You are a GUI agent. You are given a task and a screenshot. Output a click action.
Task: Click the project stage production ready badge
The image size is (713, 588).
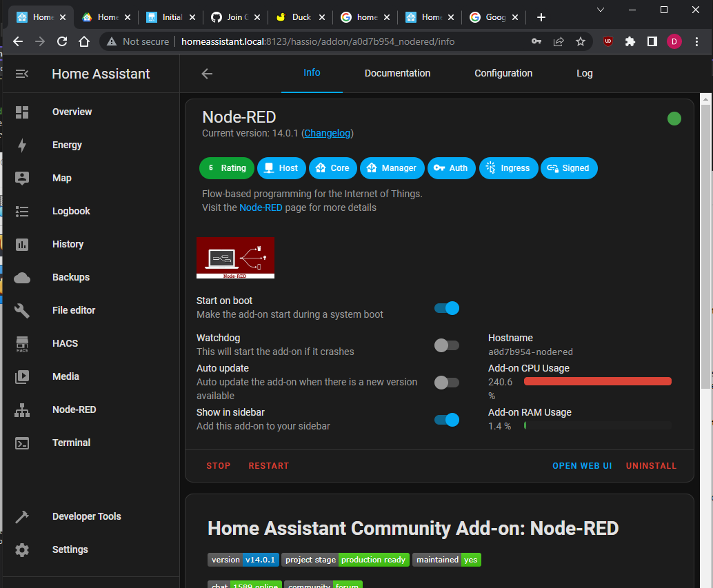coord(345,560)
